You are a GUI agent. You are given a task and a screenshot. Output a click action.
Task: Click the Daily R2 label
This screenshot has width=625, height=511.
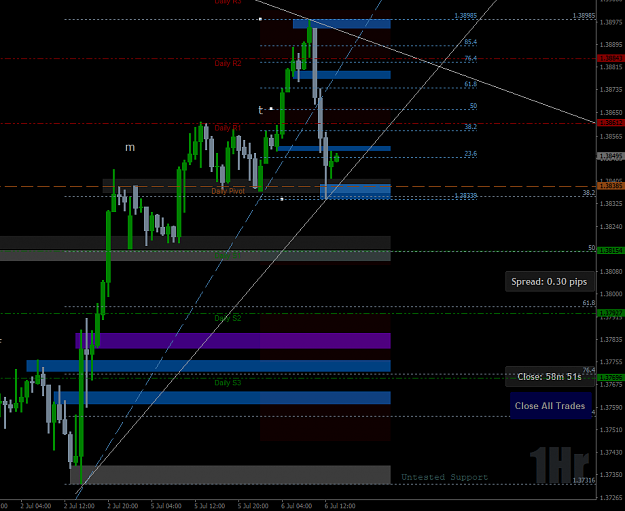228,63
